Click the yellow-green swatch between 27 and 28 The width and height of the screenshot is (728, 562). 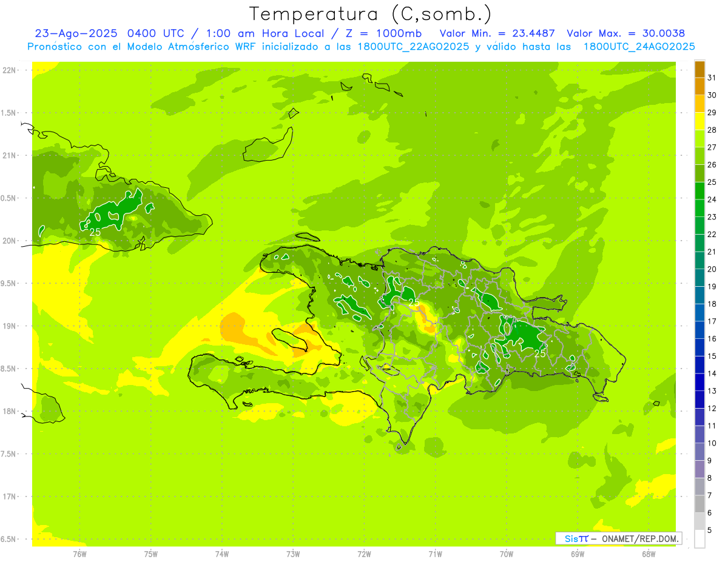pos(699,138)
